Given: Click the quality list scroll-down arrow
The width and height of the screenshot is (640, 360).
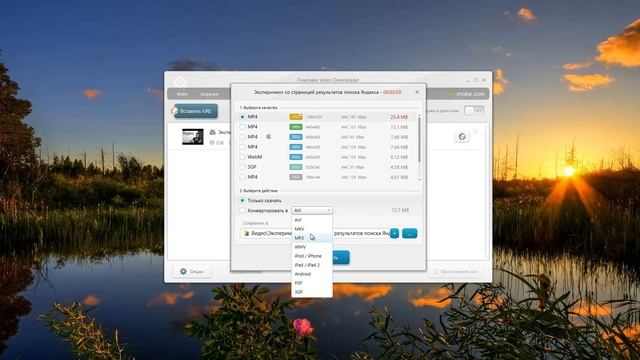Looking at the screenshot, I should [419, 180].
